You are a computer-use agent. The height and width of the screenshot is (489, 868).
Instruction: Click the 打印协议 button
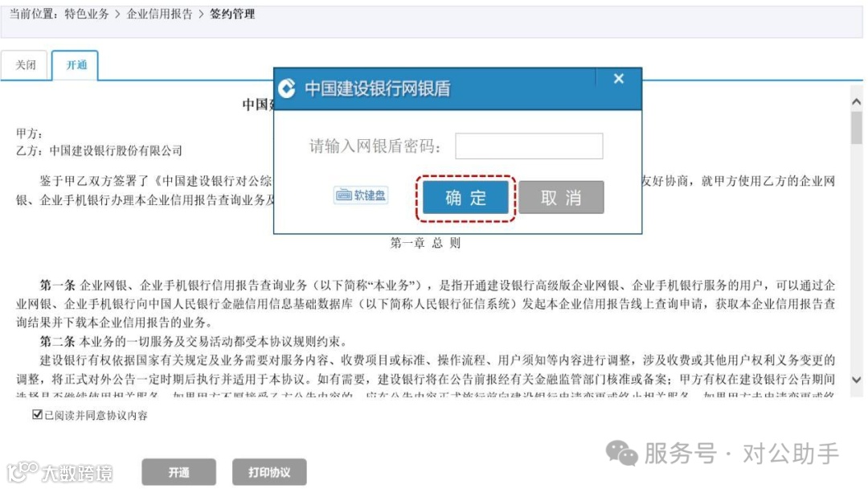(x=269, y=472)
